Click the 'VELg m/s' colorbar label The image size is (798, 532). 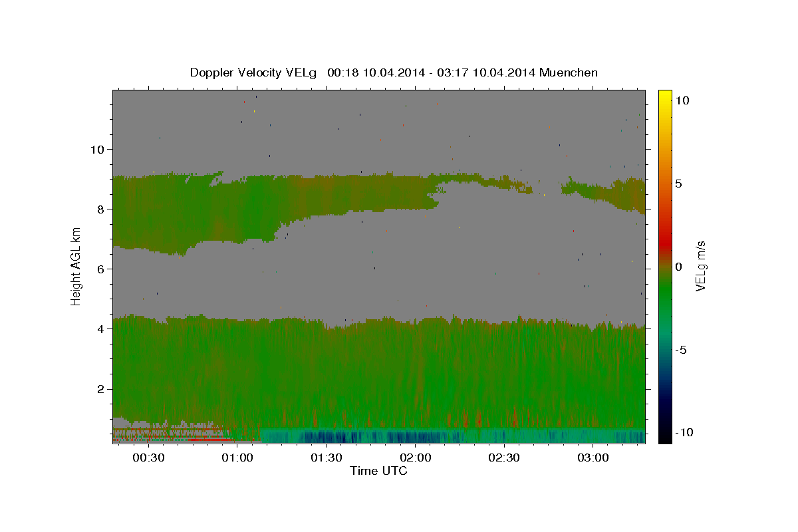(700, 266)
